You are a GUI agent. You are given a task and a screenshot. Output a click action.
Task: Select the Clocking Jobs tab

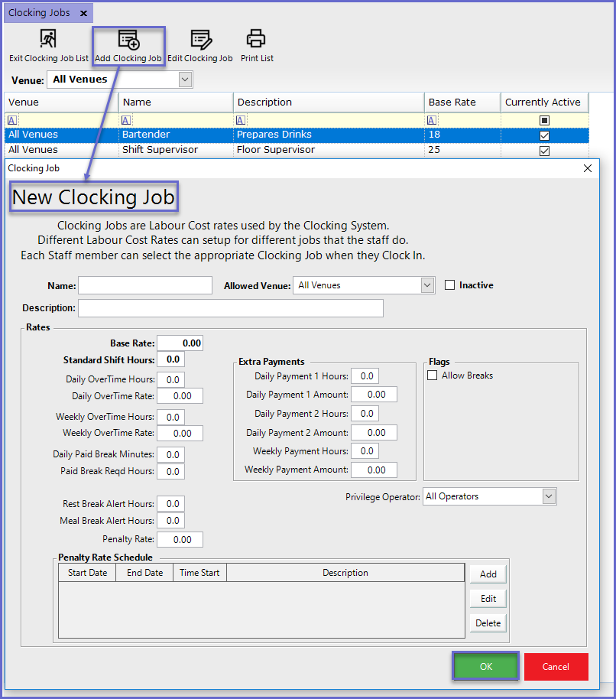(39, 13)
